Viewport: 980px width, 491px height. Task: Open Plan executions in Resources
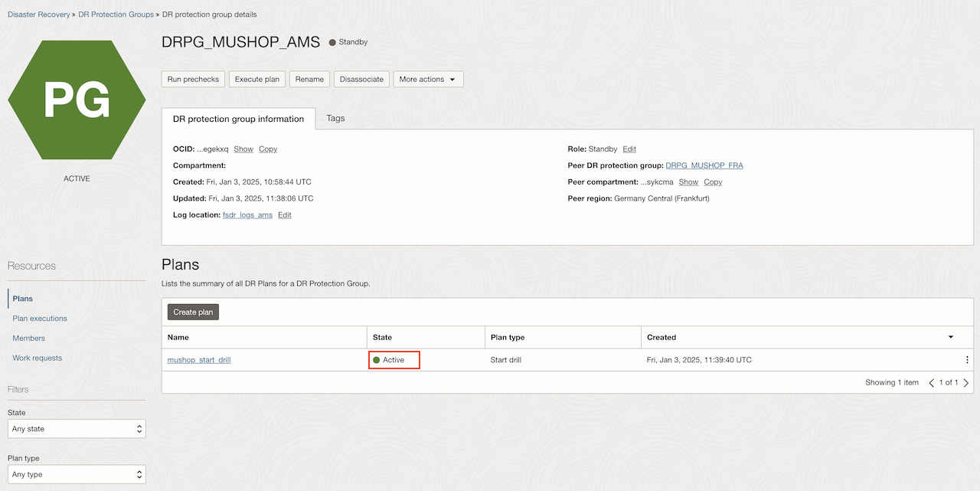pyautogui.click(x=40, y=319)
